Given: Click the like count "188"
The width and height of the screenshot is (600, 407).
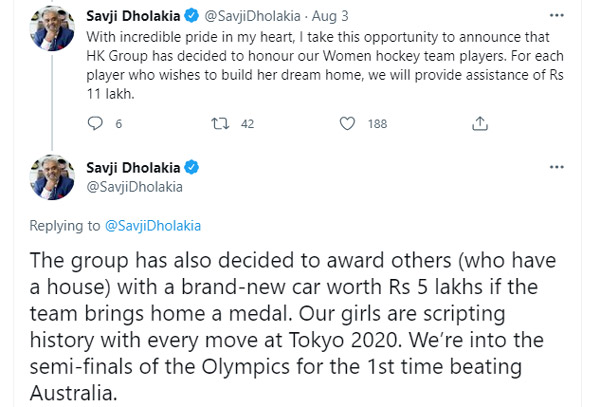Looking at the screenshot, I should tap(377, 124).
